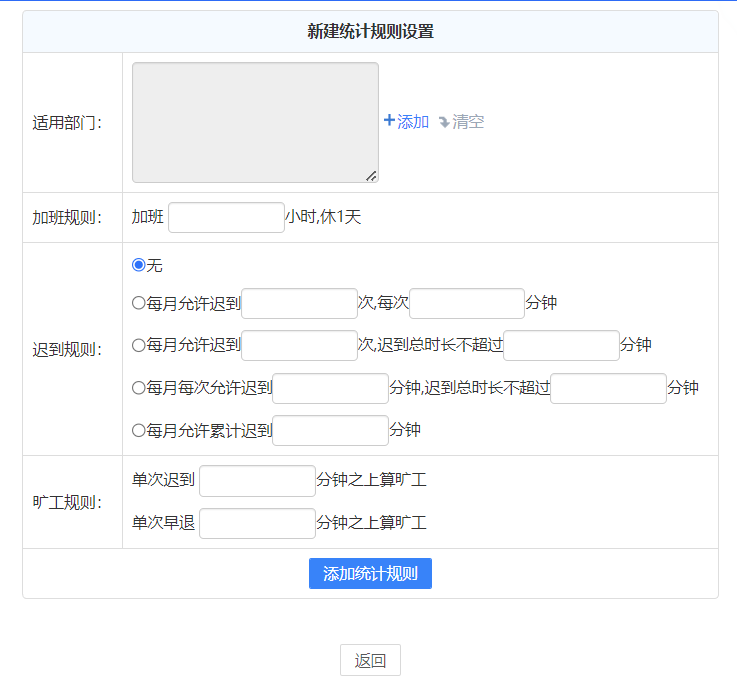Pick the 每月允许累计迟到 radio option
Screen dimensions: 737x687
pos(139,430)
